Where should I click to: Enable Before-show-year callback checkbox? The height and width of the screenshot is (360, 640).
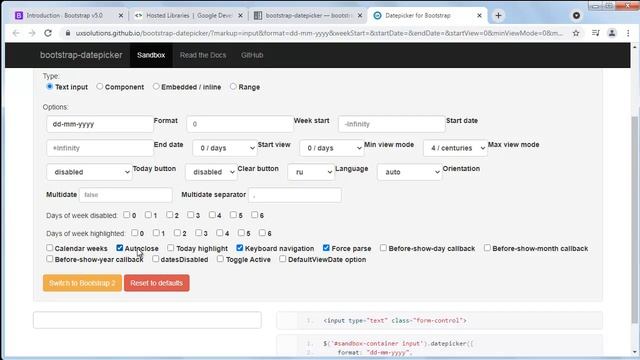click(49, 259)
